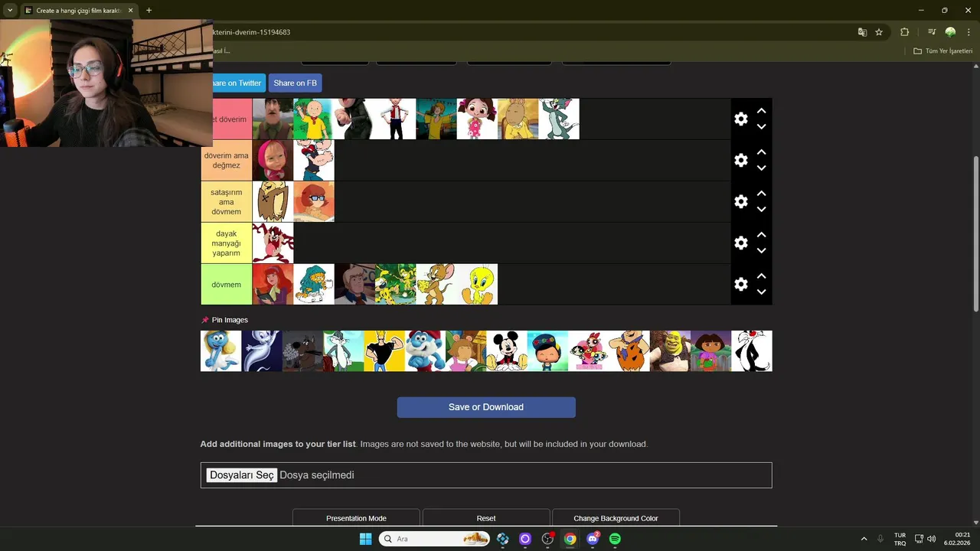Open Google Chrome from the taskbar
Screen dimensions: 980x551
(x=570, y=539)
